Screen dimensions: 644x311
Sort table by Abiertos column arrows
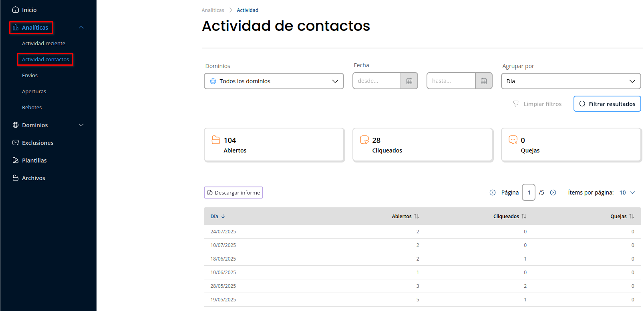coord(417,216)
